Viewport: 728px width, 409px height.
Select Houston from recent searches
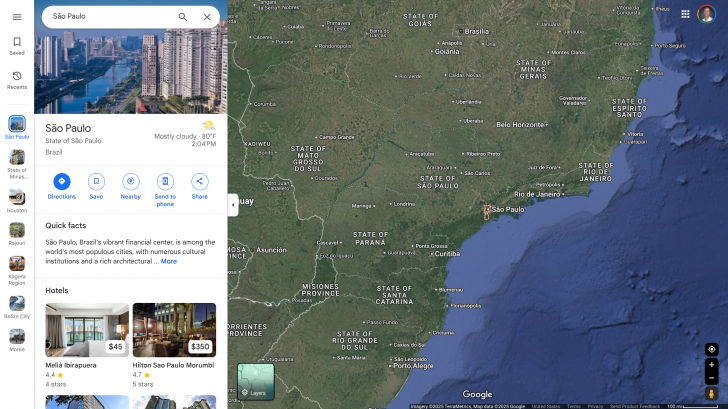click(17, 201)
